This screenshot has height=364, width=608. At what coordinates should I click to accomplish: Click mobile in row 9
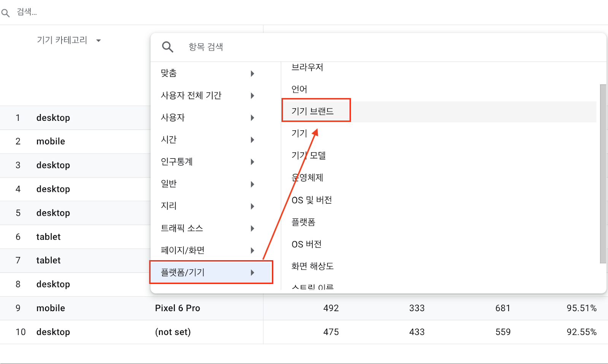(x=51, y=308)
